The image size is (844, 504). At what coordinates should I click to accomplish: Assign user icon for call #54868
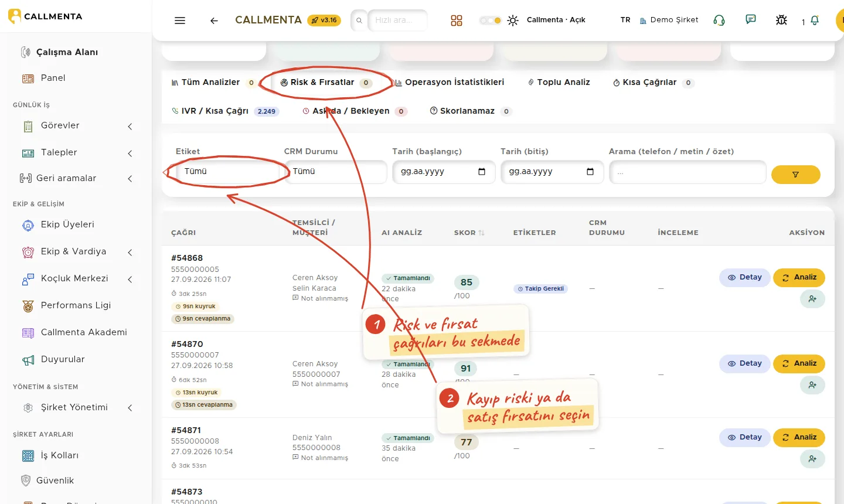pos(812,299)
